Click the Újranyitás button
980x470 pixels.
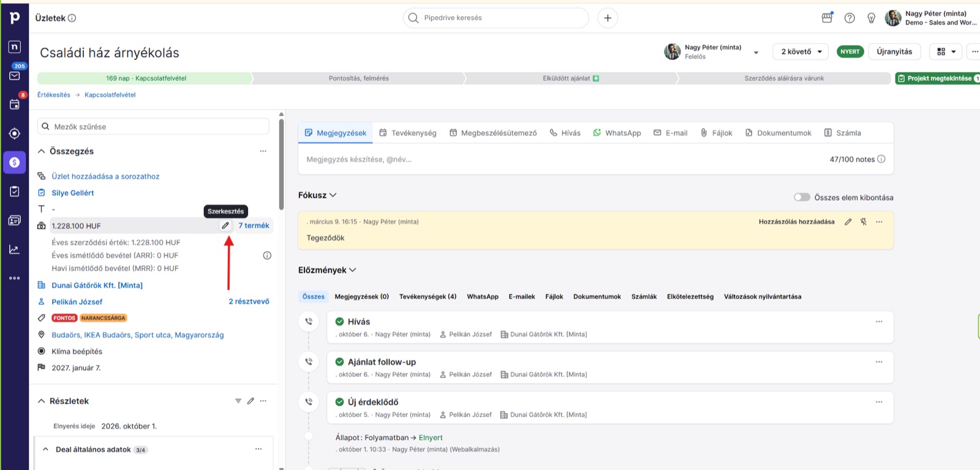(x=894, y=51)
